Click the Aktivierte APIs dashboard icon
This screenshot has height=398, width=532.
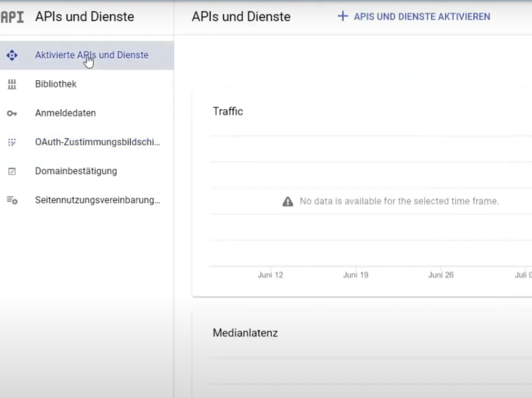click(x=12, y=55)
